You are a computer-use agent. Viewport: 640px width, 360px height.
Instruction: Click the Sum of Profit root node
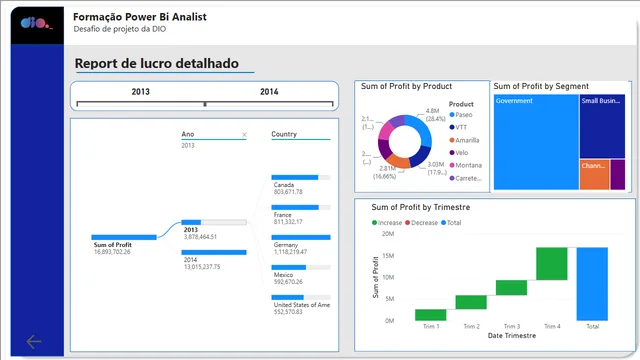coord(124,237)
